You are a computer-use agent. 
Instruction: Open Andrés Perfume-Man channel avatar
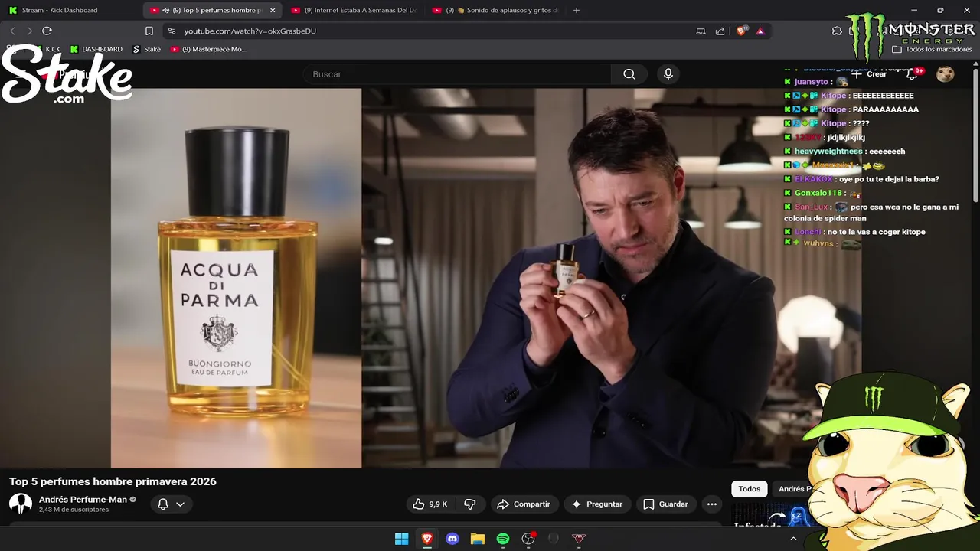(21, 504)
